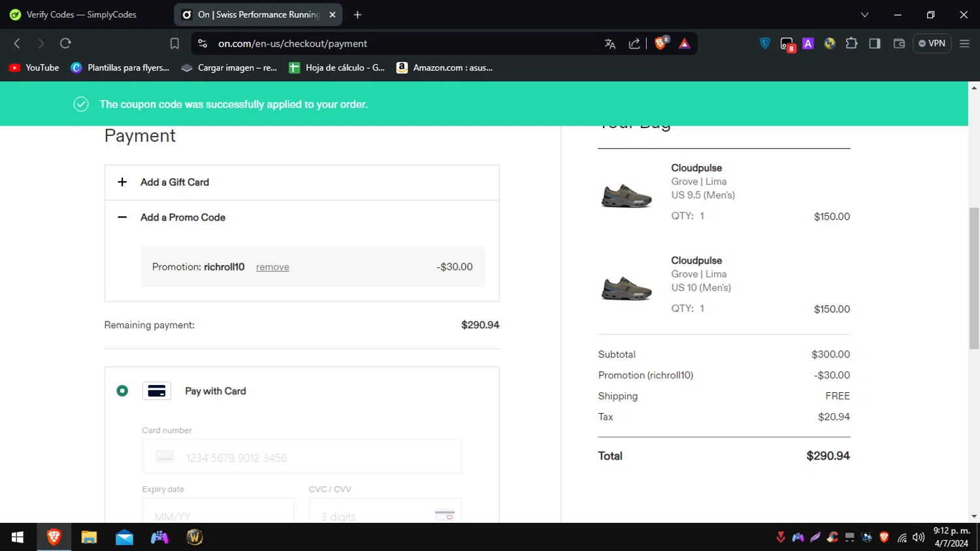Open a new tab with plus icon
The height and width of the screenshot is (551, 980).
[x=357, y=14]
